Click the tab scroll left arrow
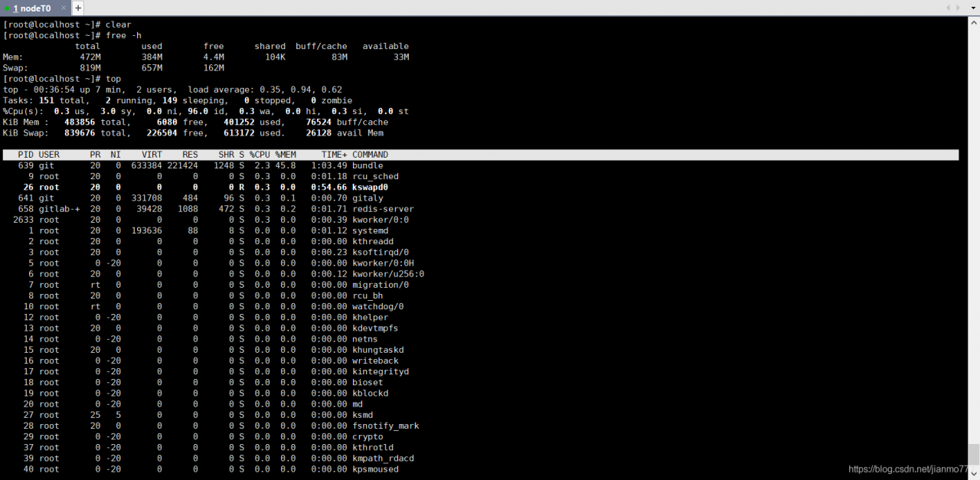980x480 pixels. pos(949,8)
